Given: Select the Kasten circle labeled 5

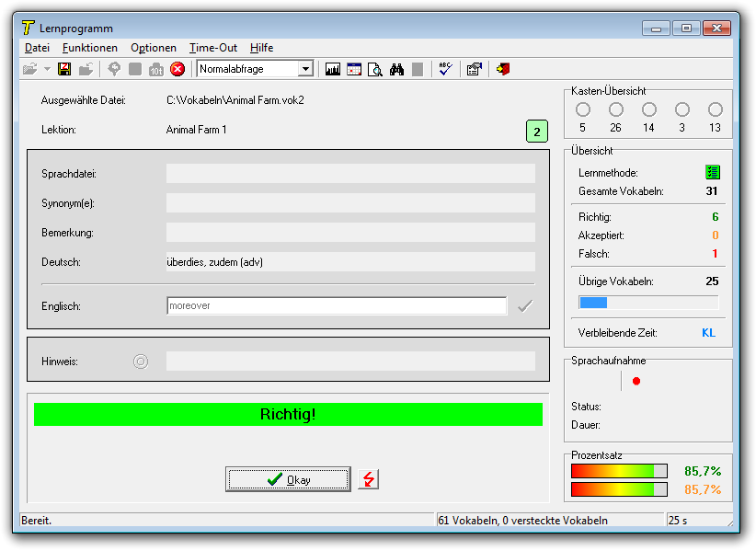Looking at the screenshot, I should pos(583,109).
